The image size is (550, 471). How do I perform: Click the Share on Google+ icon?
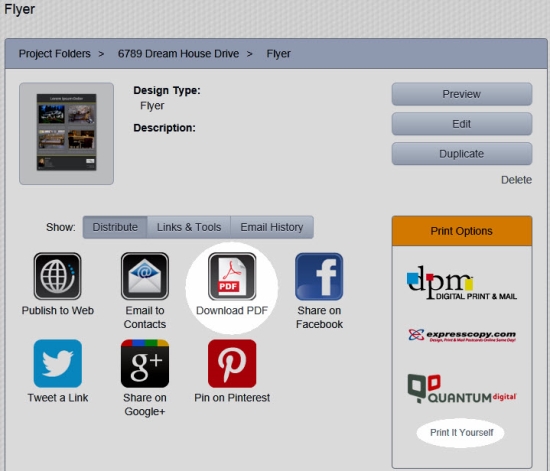tap(145, 363)
